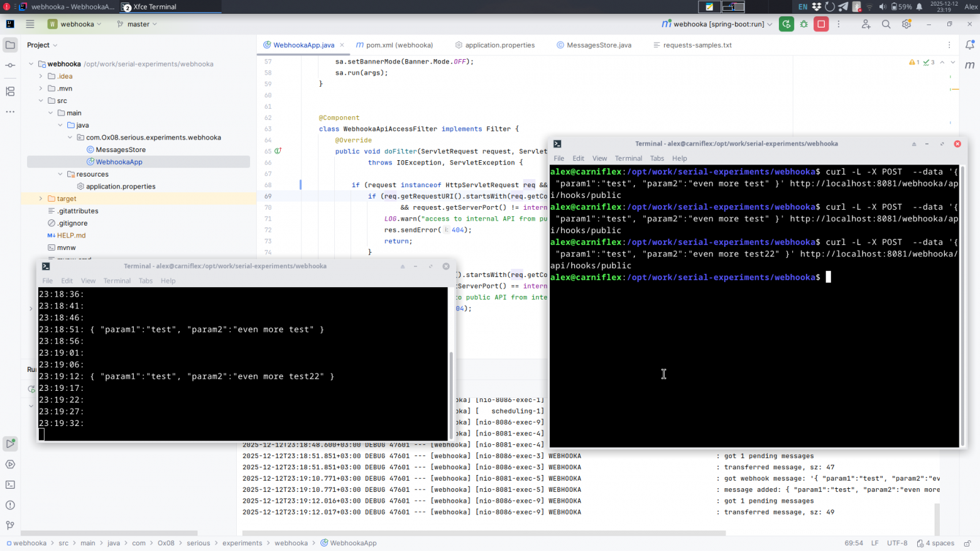980x551 pixels.
Task: Select application.properties in the project tree
Action: pos(120,187)
